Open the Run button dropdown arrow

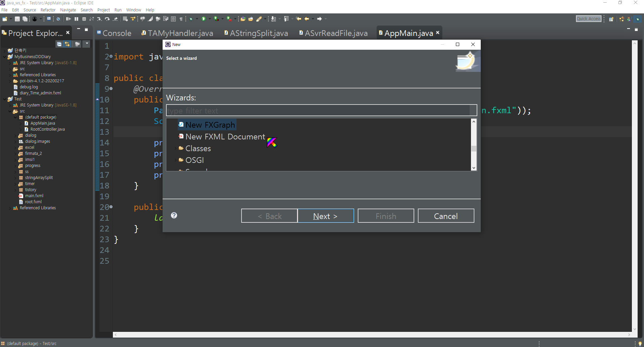point(210,19)
